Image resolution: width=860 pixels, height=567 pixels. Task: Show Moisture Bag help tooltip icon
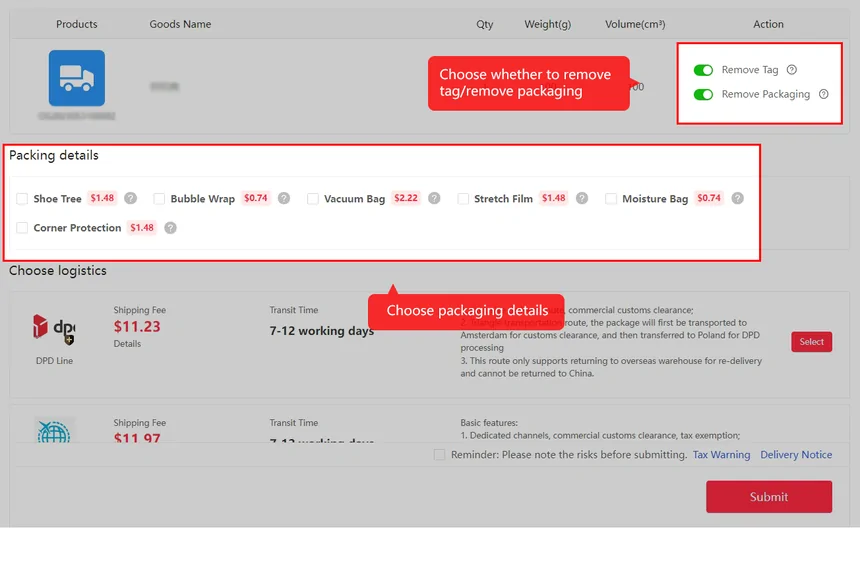738,198
